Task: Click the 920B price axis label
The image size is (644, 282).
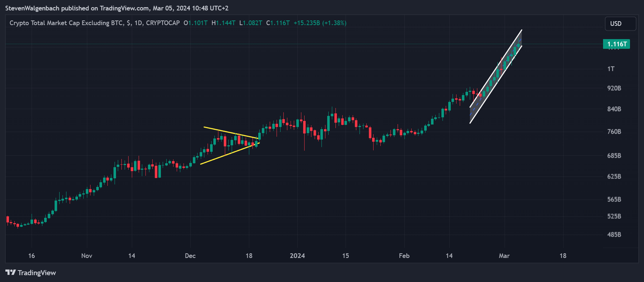Action: point(614,88)
